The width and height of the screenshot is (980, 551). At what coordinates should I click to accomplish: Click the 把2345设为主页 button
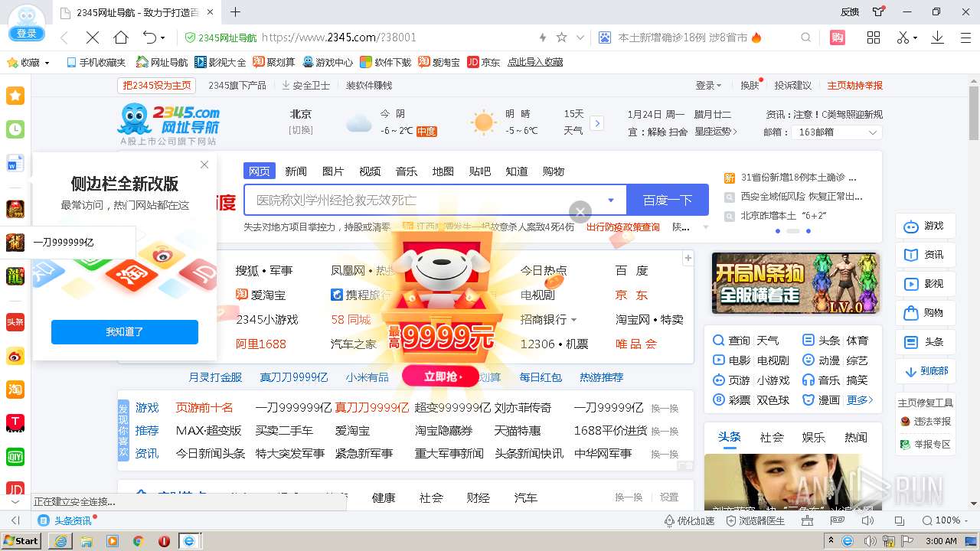[156, 86]
